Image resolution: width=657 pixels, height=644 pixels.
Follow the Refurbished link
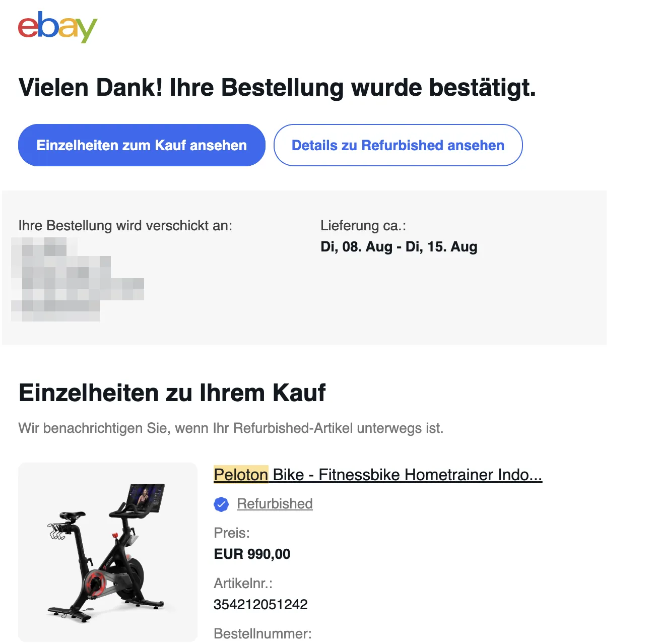(x=275, y=503)
